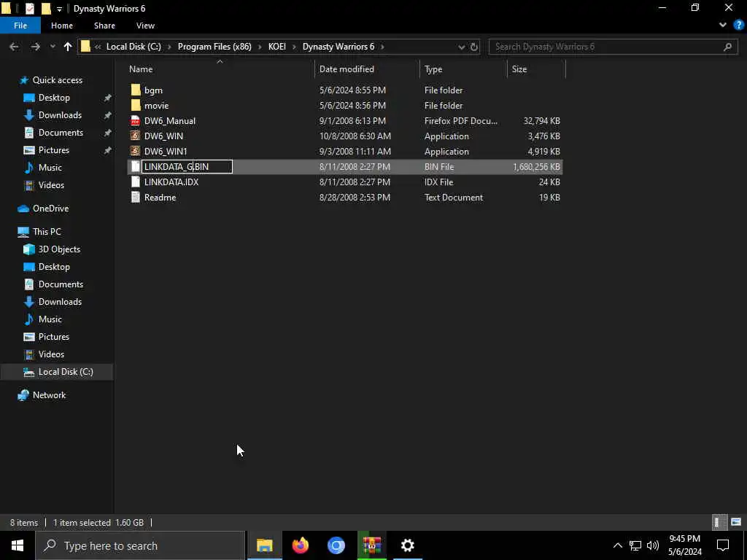Open the bgm folder icon

136,90
